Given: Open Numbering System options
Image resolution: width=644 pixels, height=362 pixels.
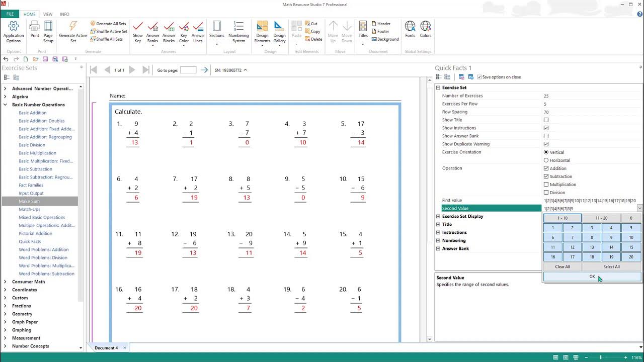Looking at the screenshot, I should [238, 32].
